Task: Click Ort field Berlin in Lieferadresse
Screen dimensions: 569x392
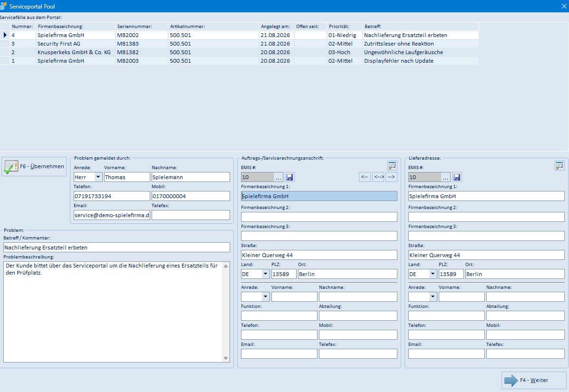Action: tap(515, 274)
